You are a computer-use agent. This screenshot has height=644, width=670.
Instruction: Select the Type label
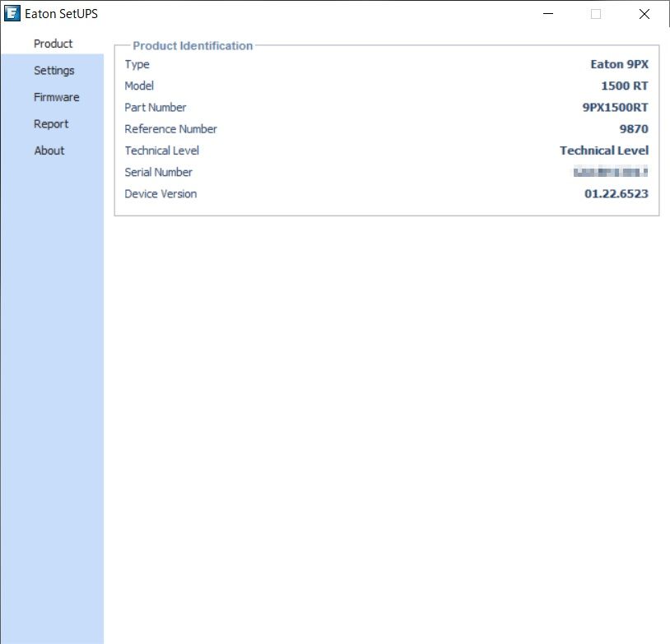click(x=137, y=64)
